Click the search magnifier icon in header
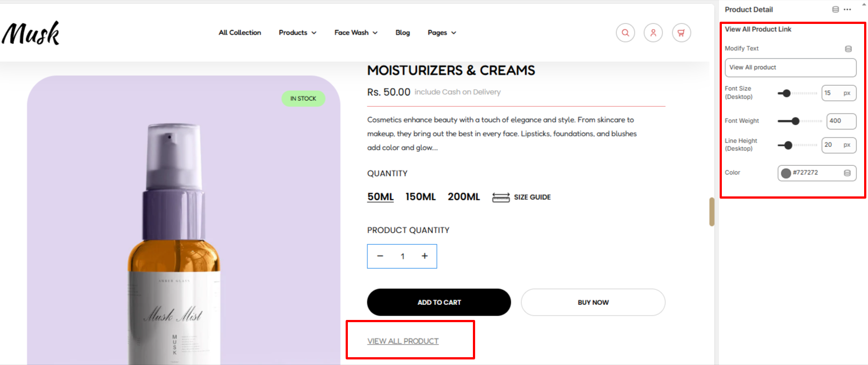Screen dimensions: 868x365 625,33
